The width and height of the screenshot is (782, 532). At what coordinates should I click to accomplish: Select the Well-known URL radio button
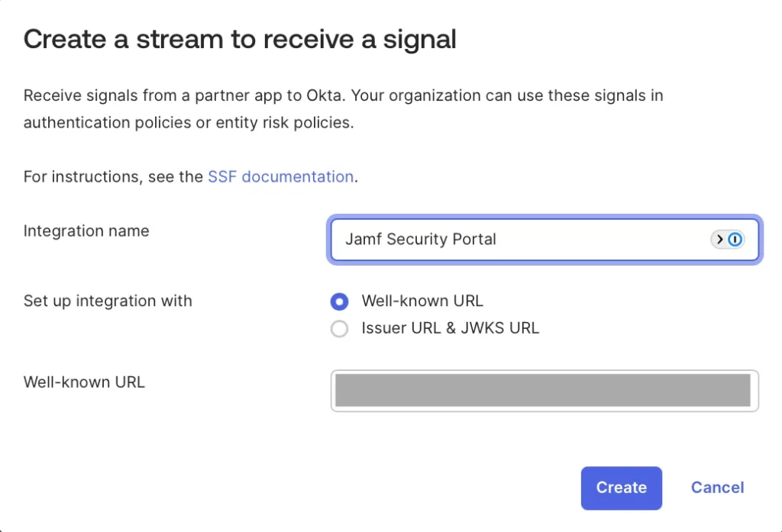(x=339, y=301)
